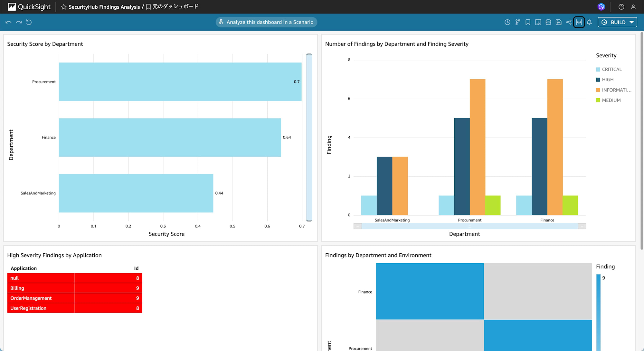This screenshot has width=644, height=351.
Task: Select the MEDIUM legend entry
Action: point(608,100)
